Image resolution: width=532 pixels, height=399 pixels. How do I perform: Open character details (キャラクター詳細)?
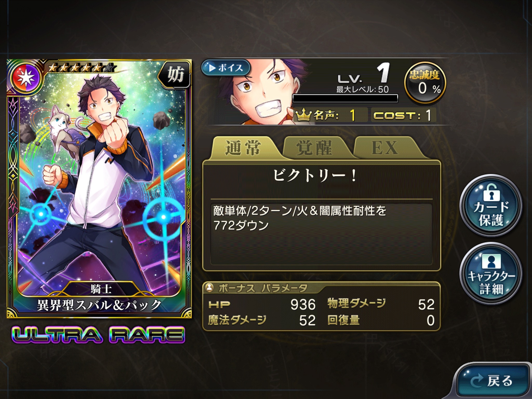point(491,273)
